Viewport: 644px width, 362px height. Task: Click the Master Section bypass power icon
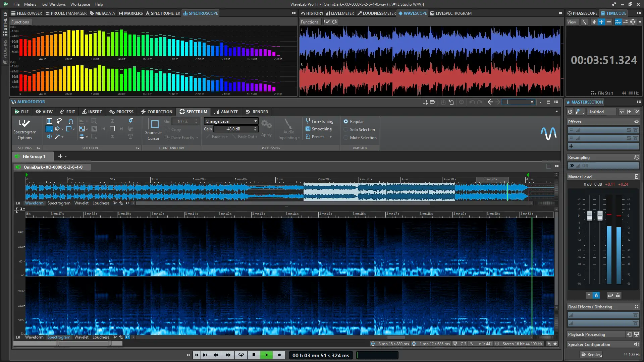570,112
